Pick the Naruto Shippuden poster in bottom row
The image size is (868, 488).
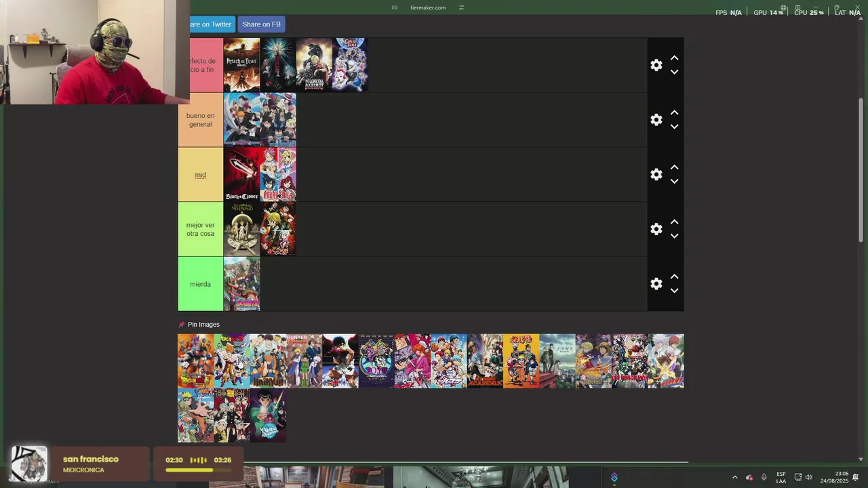(195, 415)
